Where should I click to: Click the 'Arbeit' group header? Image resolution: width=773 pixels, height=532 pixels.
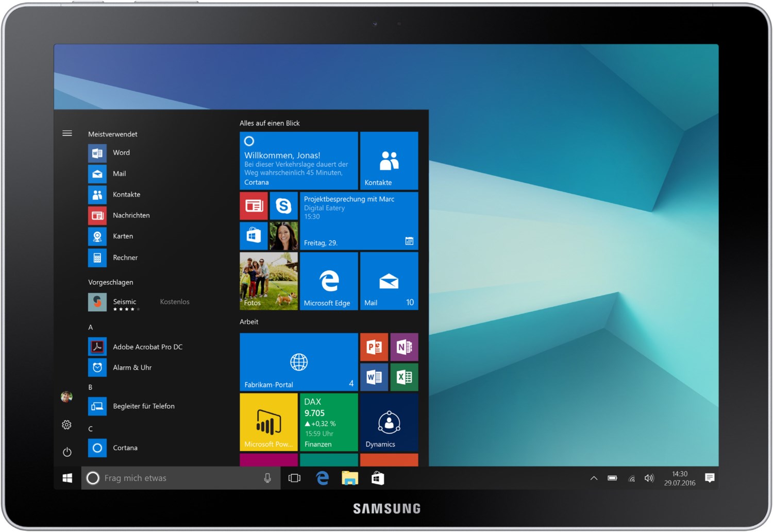[x=249, y=322]
